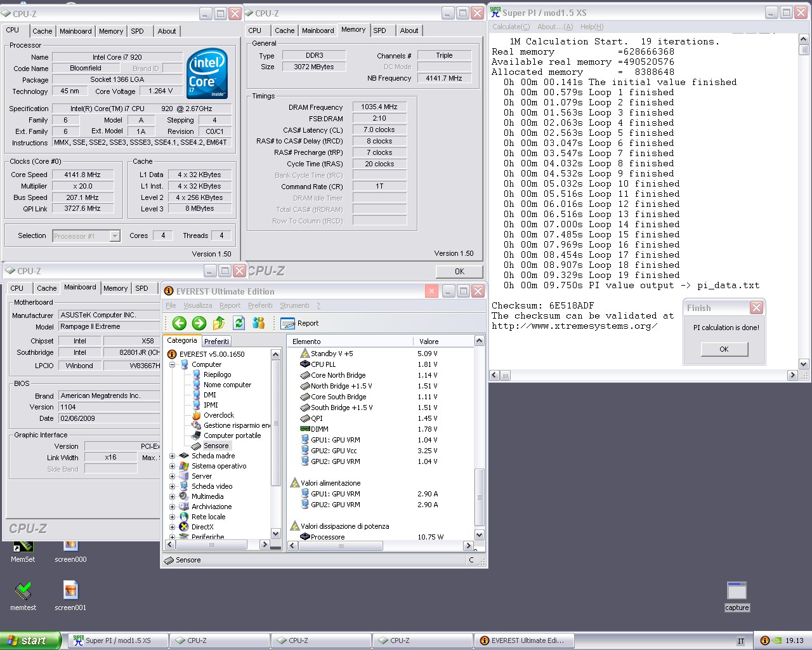812x650 pixels.
Task: Collapse the Computer node in EVEREST tree
Action: (172, 364)
